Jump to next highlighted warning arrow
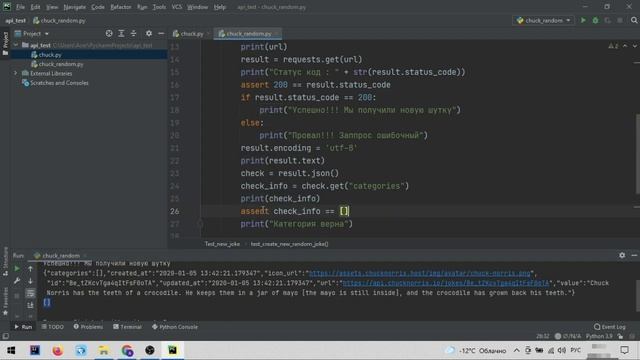The width and height of the screenshot is (640, 360). (635, 46)
